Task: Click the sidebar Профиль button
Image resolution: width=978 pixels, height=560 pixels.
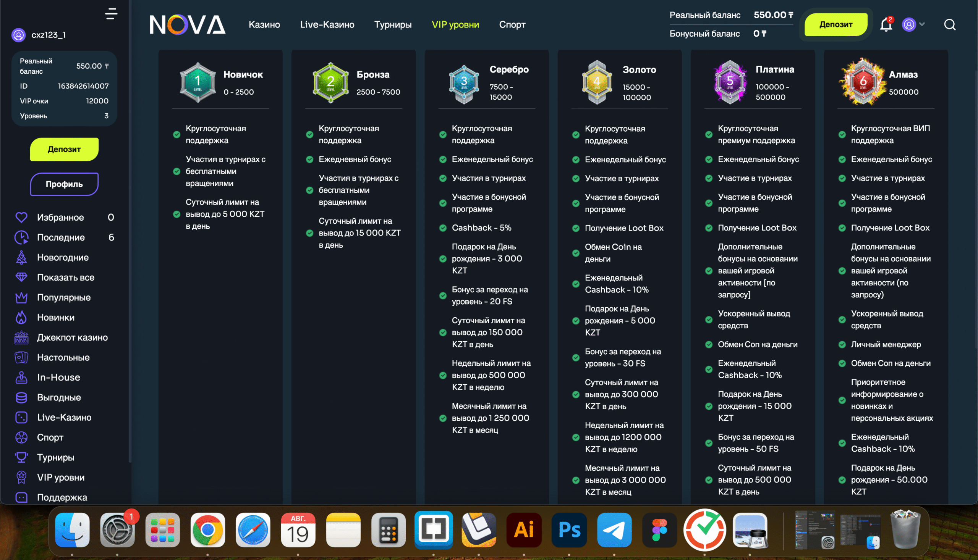Action: pyautogui.click(x=64, y=184)
